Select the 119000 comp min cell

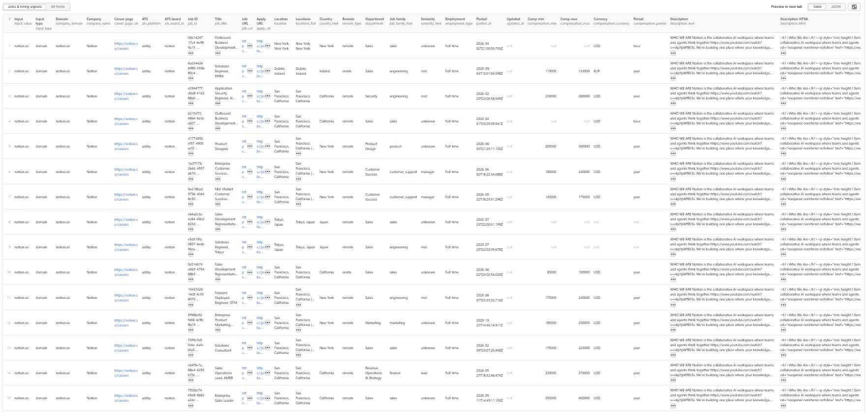551,71
